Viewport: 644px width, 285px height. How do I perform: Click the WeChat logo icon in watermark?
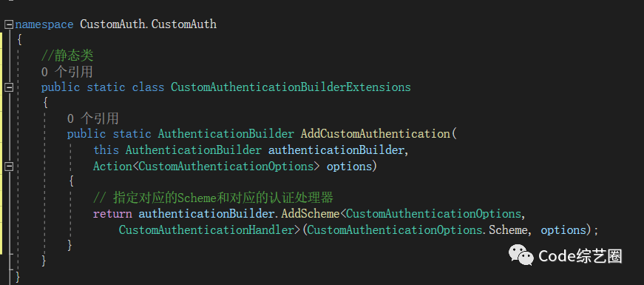pos(521,255)
